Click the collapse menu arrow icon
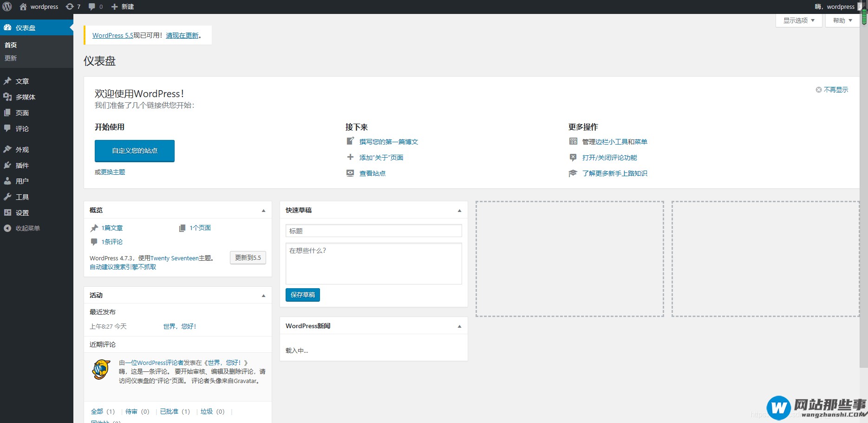 (7, 228)
